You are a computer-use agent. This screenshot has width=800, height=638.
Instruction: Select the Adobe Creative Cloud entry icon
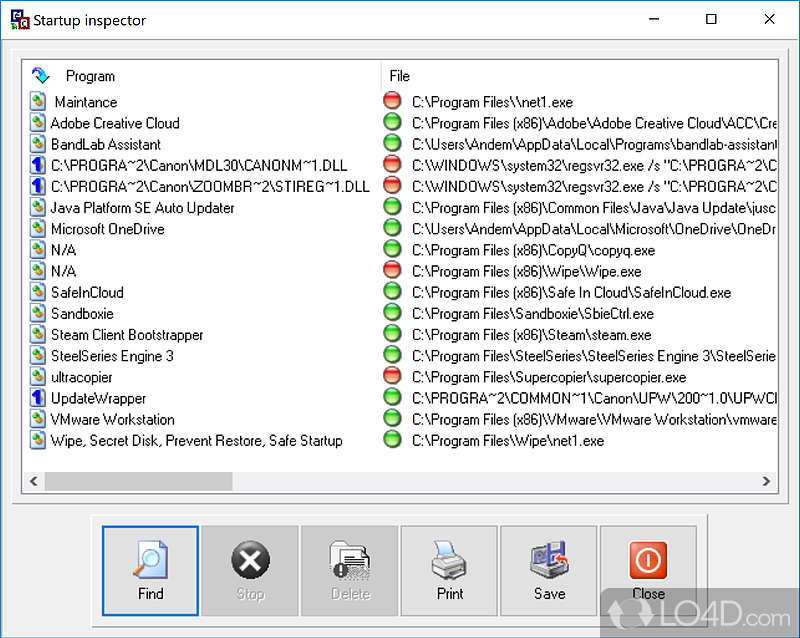point(37,122)
